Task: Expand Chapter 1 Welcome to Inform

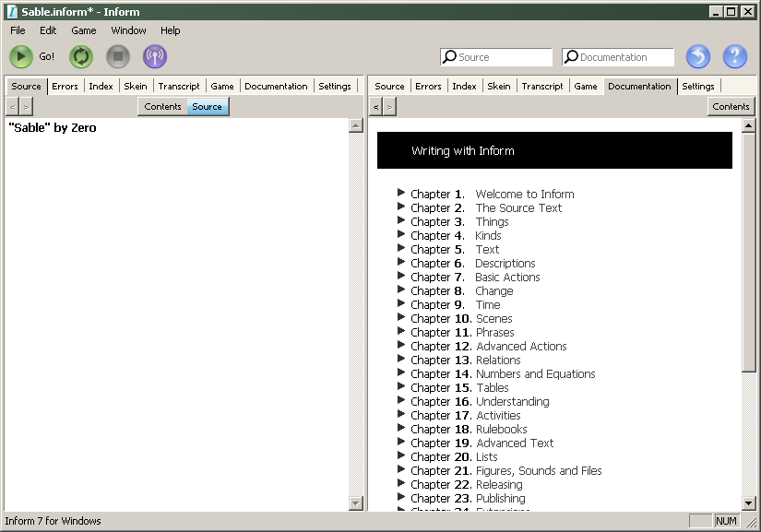Action: pyautogui.click(x=401, y=193)
